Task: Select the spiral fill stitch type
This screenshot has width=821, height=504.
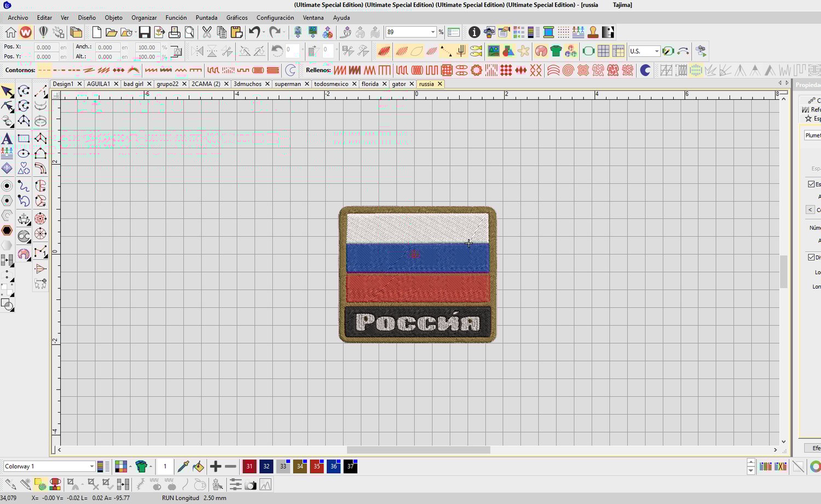Action: pos(568,70)
